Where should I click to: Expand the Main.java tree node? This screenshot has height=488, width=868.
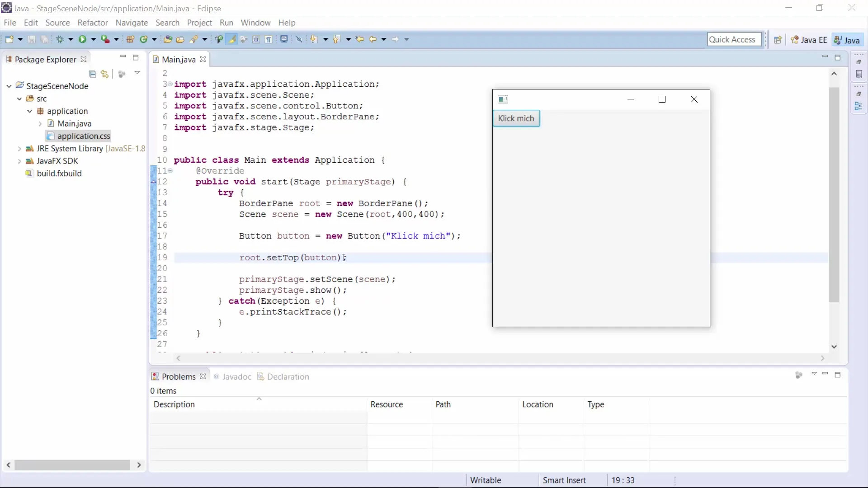40,123
